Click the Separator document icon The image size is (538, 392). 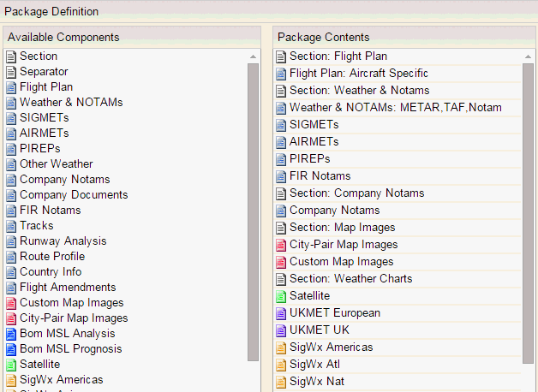[x=11, y=72]
